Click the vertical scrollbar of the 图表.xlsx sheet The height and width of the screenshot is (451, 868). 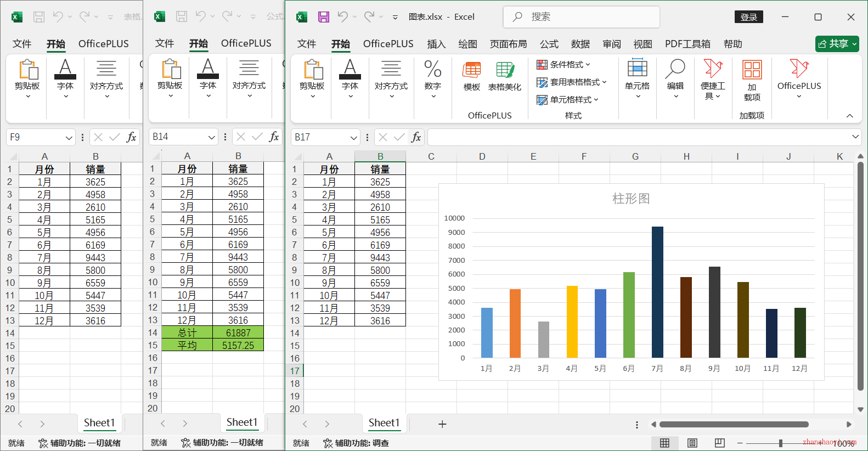click(x=860, y=276)
